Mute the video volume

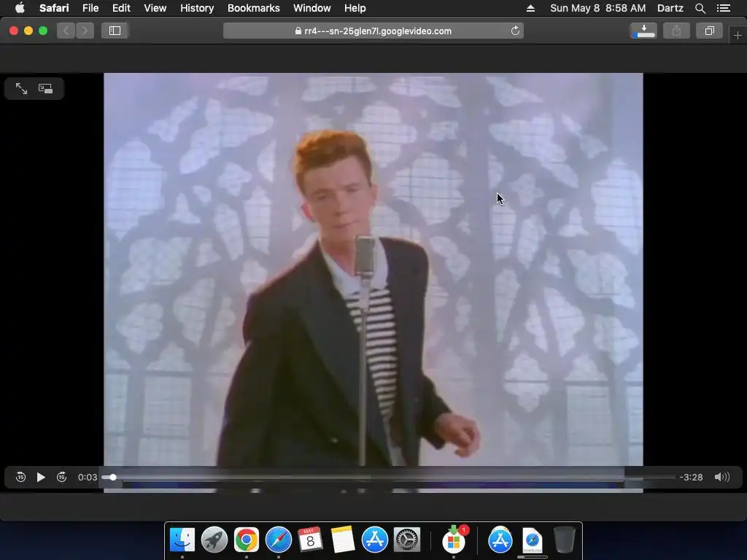tap(721, 477)
